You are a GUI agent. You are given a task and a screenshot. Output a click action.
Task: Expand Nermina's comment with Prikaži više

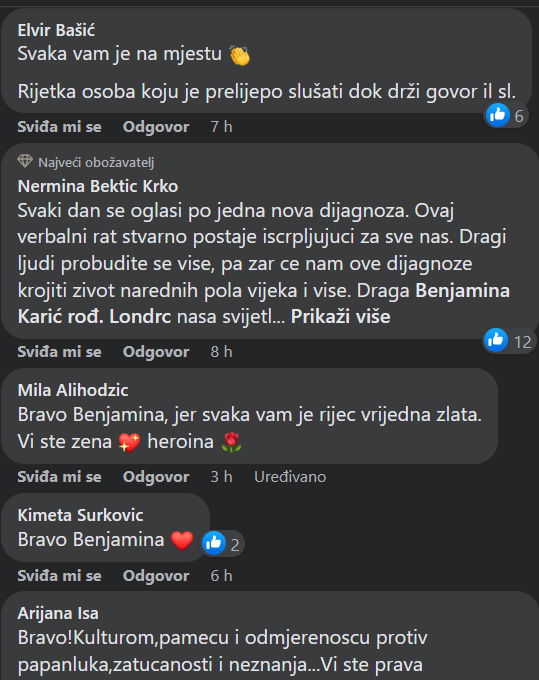click(x=340, y=317)
